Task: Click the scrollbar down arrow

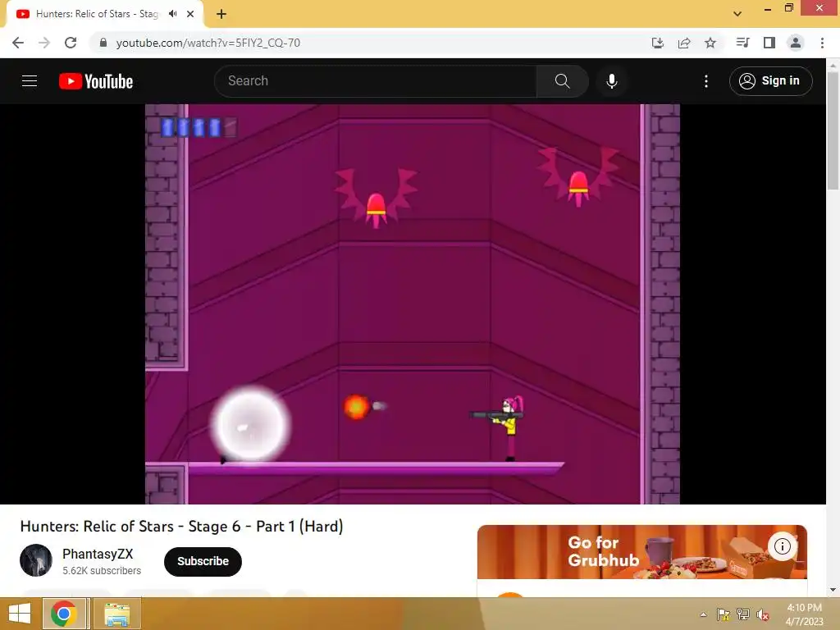Action: click(833, 590)
